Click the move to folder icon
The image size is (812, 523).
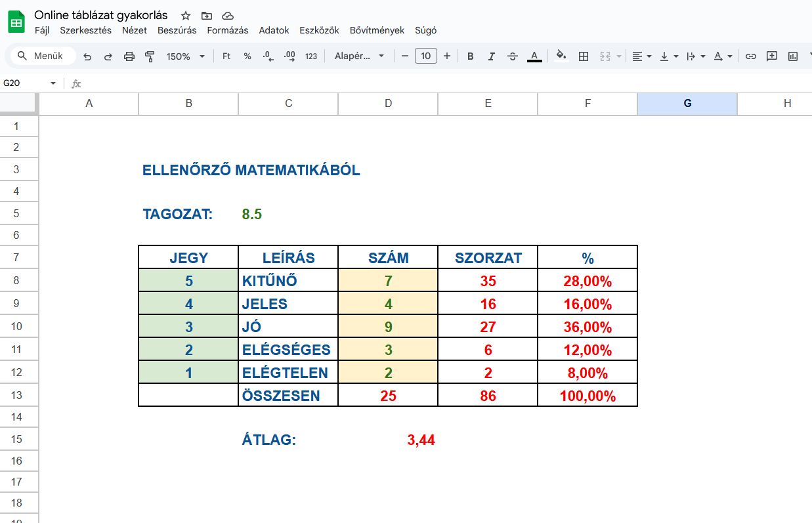click(207, 15)
